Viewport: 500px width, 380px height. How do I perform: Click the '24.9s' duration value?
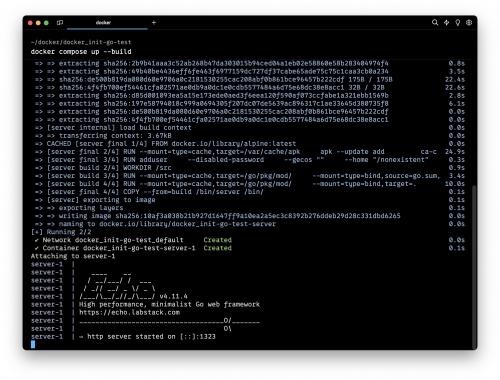click(455, 152)
